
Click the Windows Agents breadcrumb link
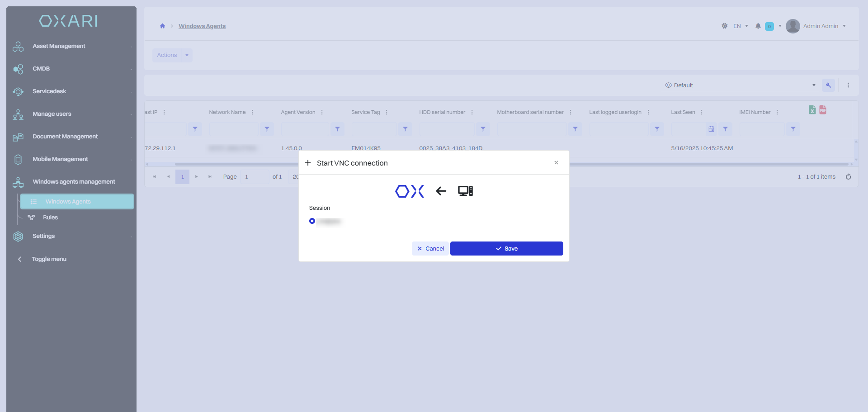point(202,26)
